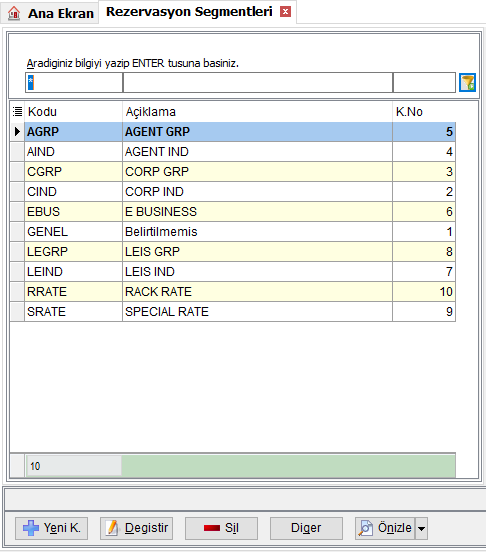Switch to the Ana Ekran tab
This screenshot has width=486, height=552.
pyautogui.click(x=50, y=13)
